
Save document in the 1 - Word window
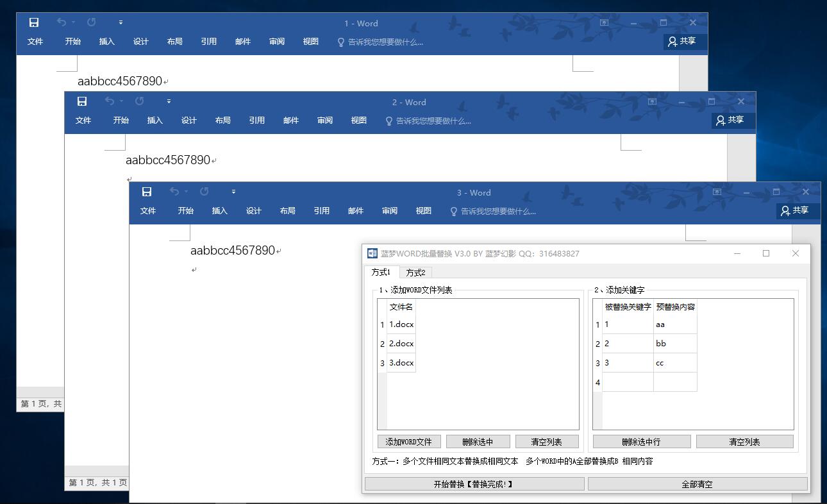(34, 22)
